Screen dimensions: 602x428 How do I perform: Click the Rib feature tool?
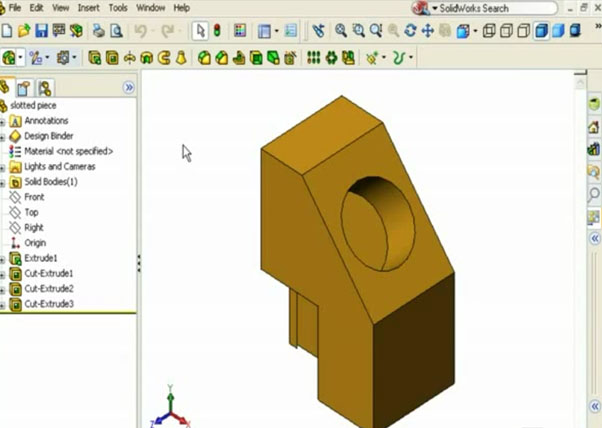[x=239, y=58]
